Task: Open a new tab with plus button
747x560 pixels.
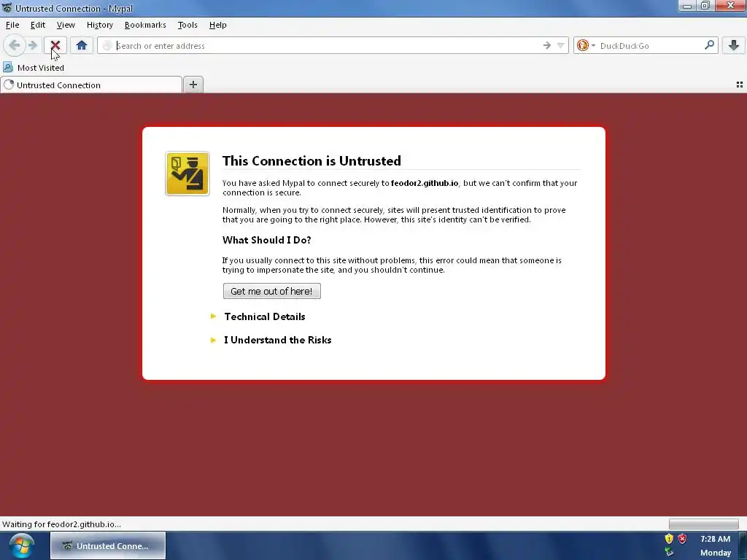Action: pyautogui.click(x=193, y=85)
